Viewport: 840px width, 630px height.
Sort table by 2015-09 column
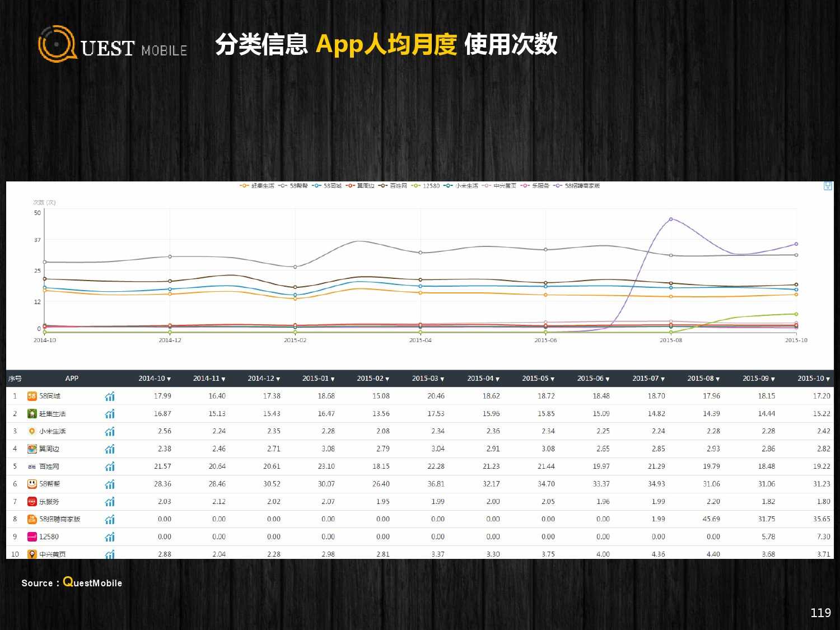759,379
